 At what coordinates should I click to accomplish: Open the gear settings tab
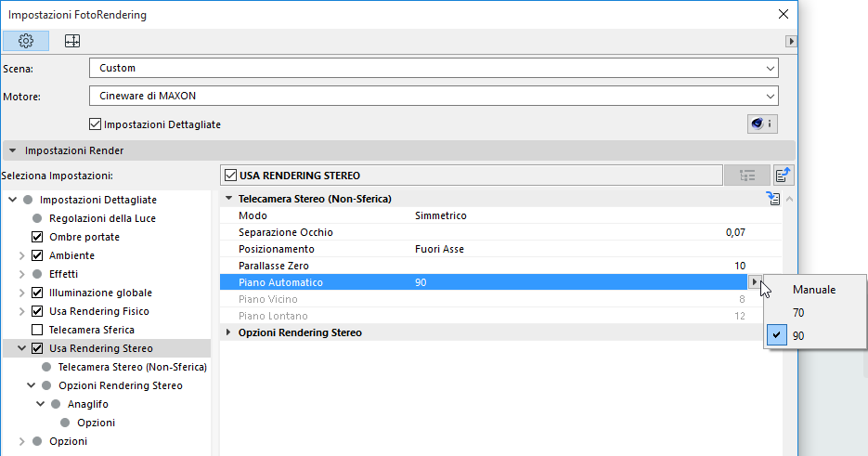(26, 41)
